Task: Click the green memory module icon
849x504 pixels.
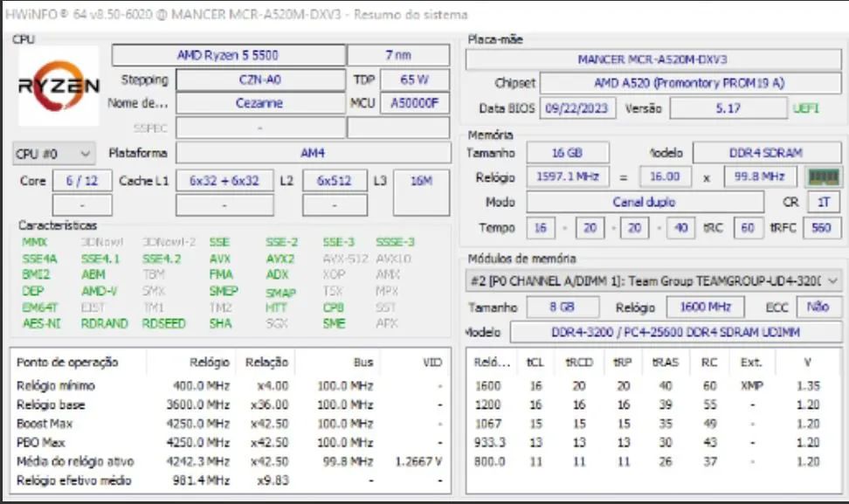Action: click(x=823, y=177)
